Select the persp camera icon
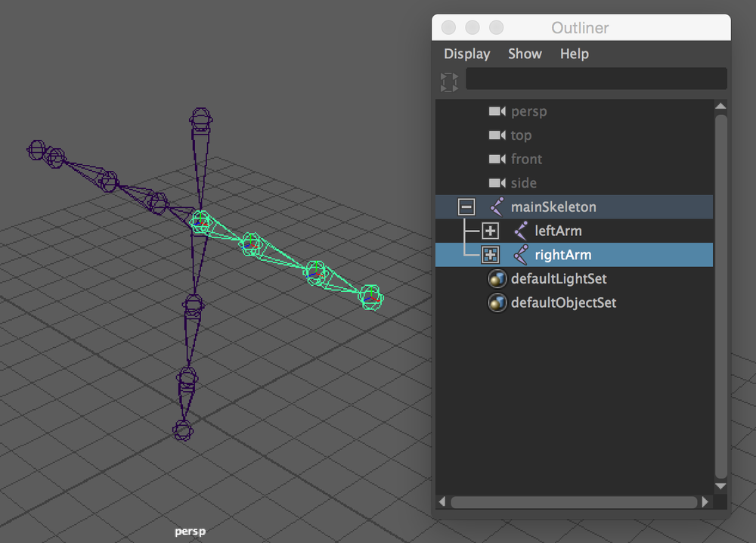This screenshot has width=756, height=543. (497, 111)
